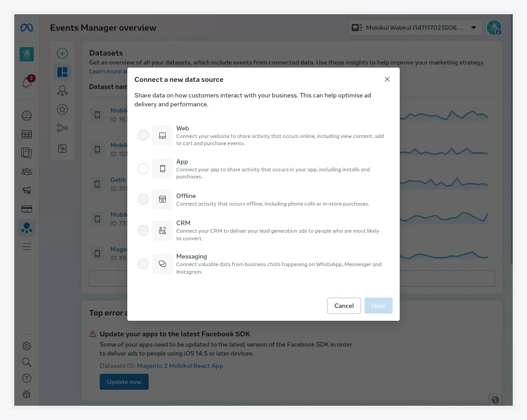This screenshot has width=527, height=420.
Task: Click the wide box below datasets list
Action: point(292,279)
